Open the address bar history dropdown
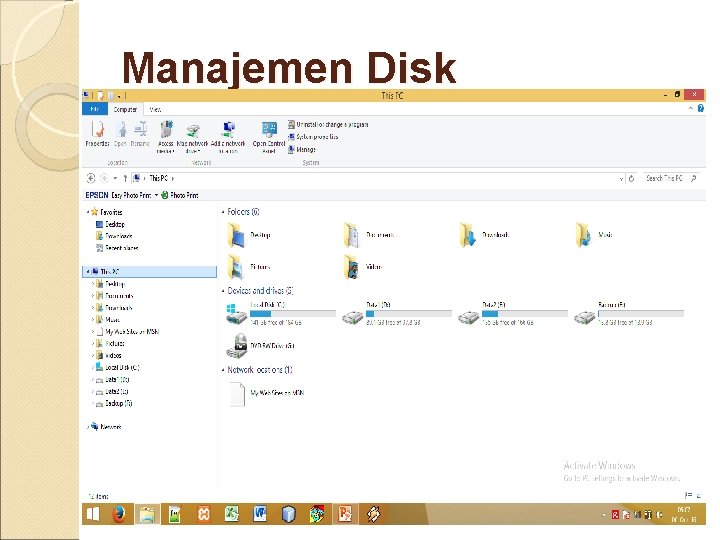 point(621,179)
